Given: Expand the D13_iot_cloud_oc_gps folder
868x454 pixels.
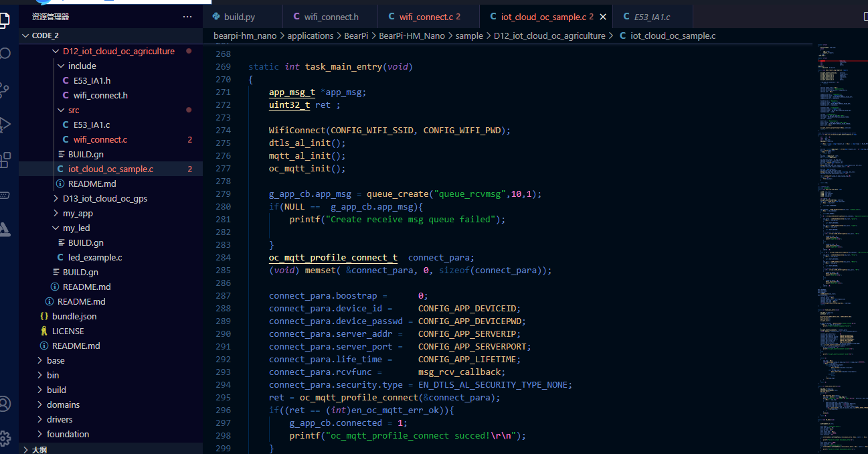Looking at the screenshot, I should point(110,198).
